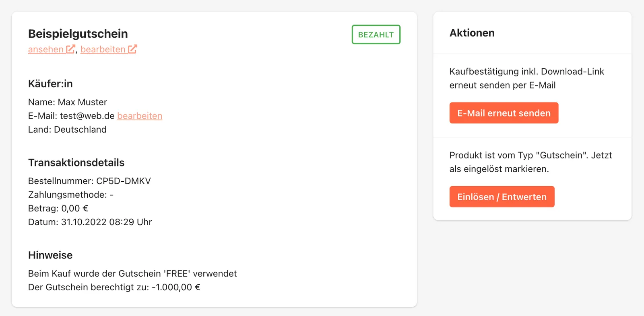Click the Land: Deutschland line
The image size is (644, 316).
click(x=67, y=129)
